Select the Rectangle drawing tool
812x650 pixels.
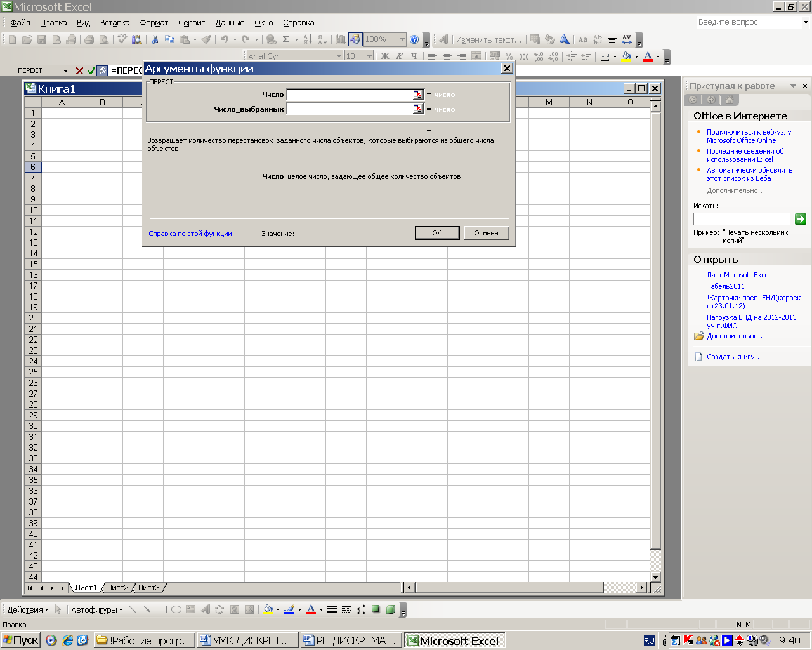coord(162,609)
